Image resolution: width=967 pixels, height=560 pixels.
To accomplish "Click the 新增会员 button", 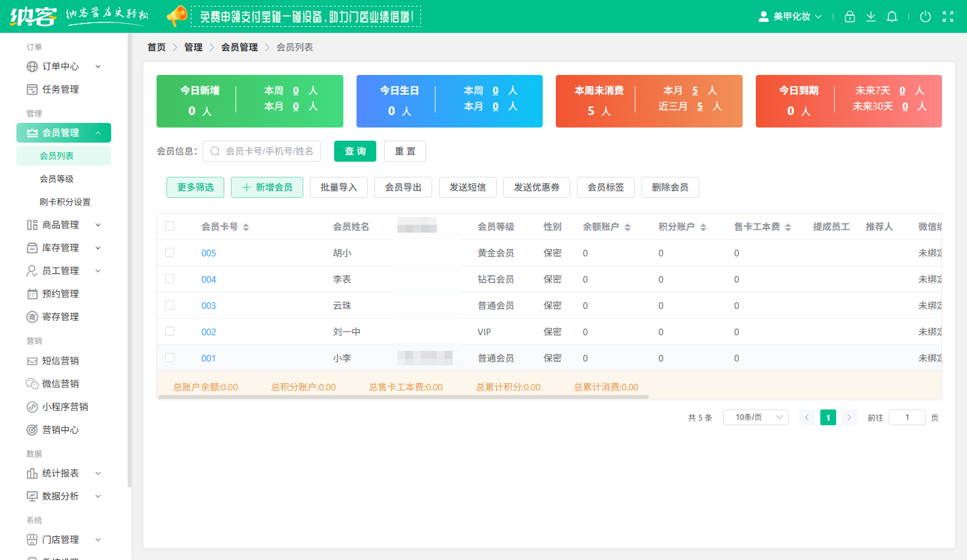I will (267, 187).
